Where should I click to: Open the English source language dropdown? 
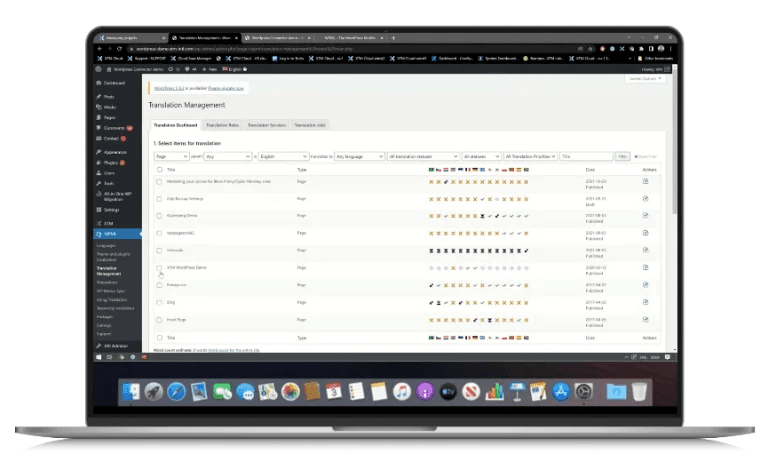[283, 157]
